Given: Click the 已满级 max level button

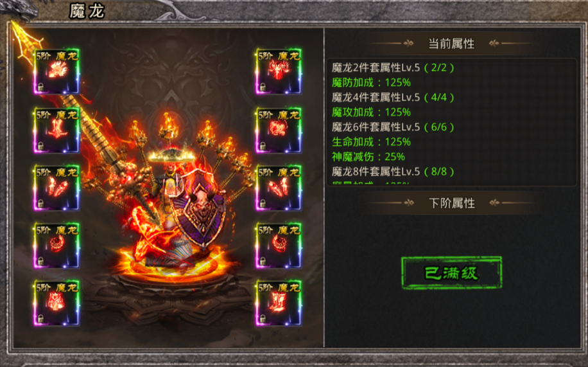Looking at the screenshot, I should point(451,273).
